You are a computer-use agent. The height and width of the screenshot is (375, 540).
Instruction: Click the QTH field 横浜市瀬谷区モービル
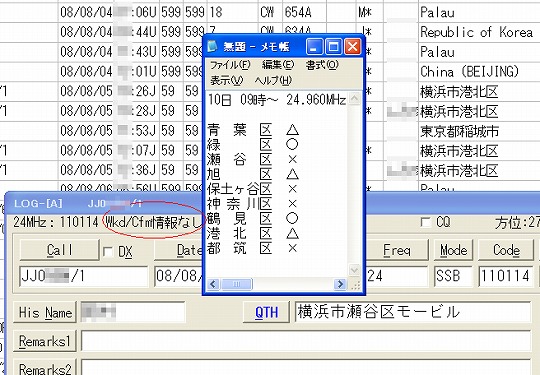pyautogui.click(x=413, y=312)
